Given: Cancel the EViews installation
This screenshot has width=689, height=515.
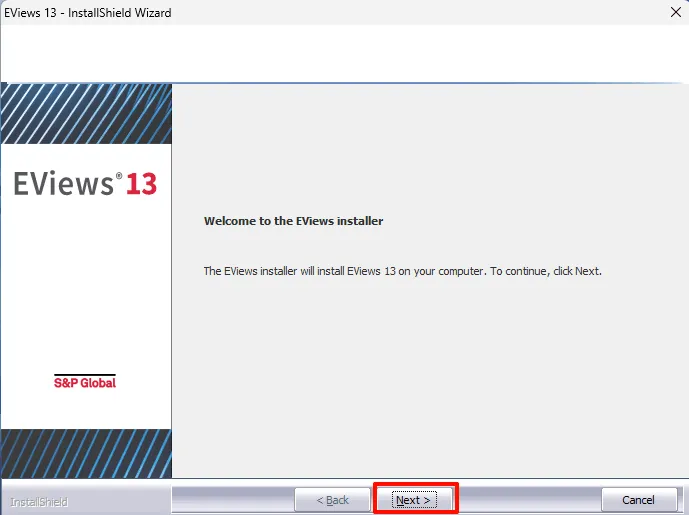Looking at the screenshot, I should point(638,500).
